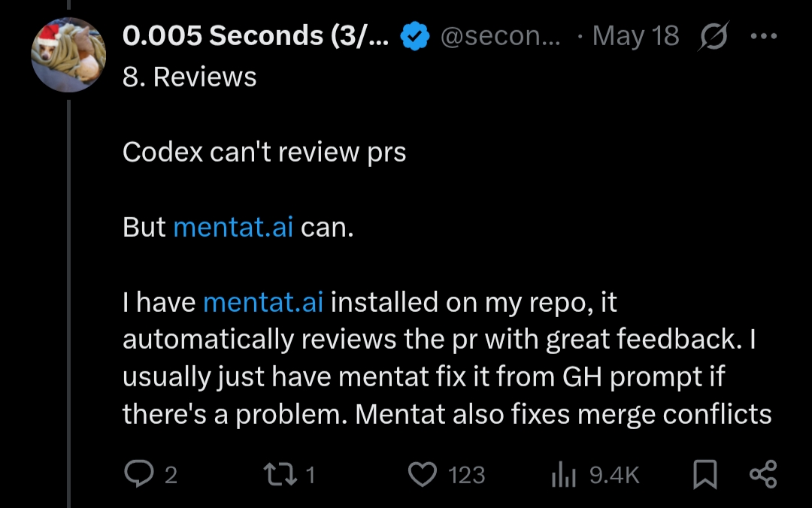Click the reply count 2
The image size is (812, 508).
tap(171, 475)
